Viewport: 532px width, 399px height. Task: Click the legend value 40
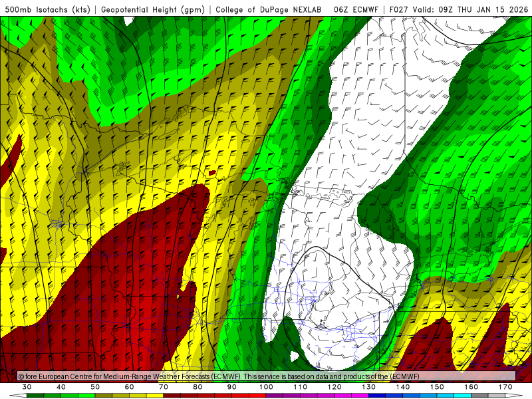pos(61,387)
